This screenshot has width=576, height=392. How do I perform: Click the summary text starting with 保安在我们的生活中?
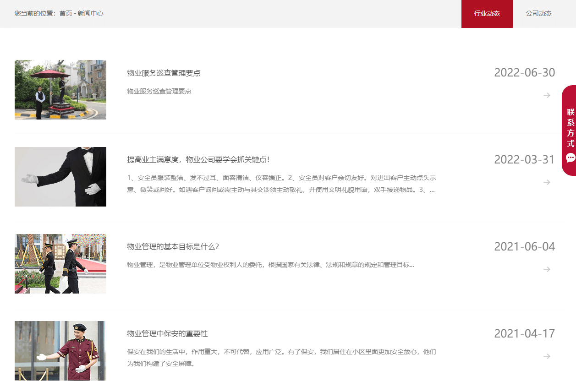281,352
